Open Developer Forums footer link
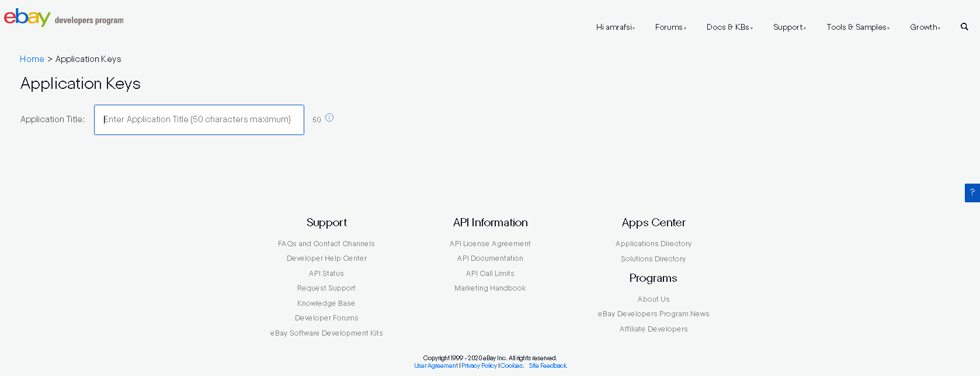The height and width of the screenshot is (376, 980). click(x=327, y=318)
